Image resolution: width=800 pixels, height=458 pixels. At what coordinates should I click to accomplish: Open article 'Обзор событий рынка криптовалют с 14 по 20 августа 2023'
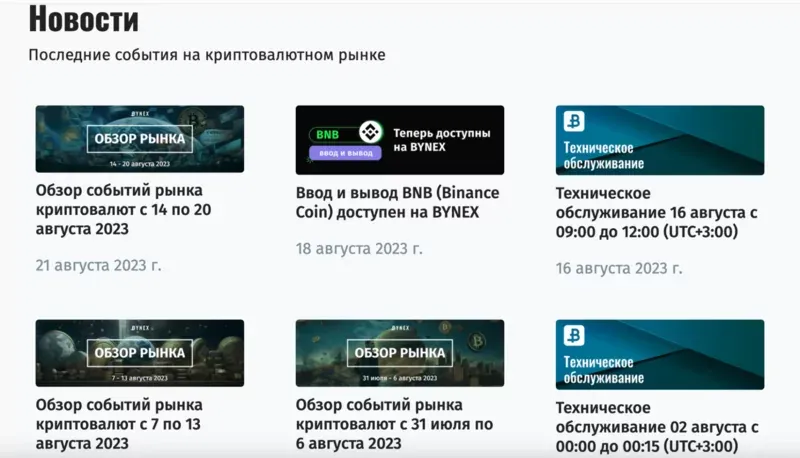coord(123,210)
